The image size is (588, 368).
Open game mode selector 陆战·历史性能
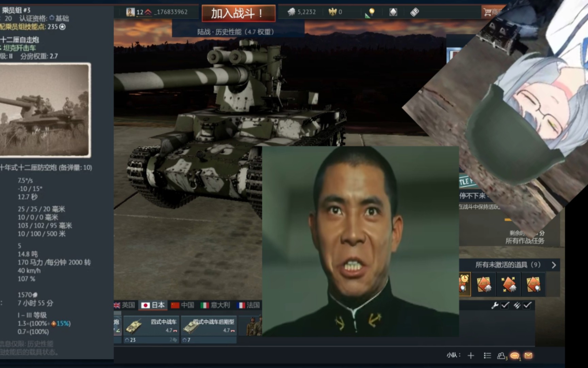tap(236, 32)
